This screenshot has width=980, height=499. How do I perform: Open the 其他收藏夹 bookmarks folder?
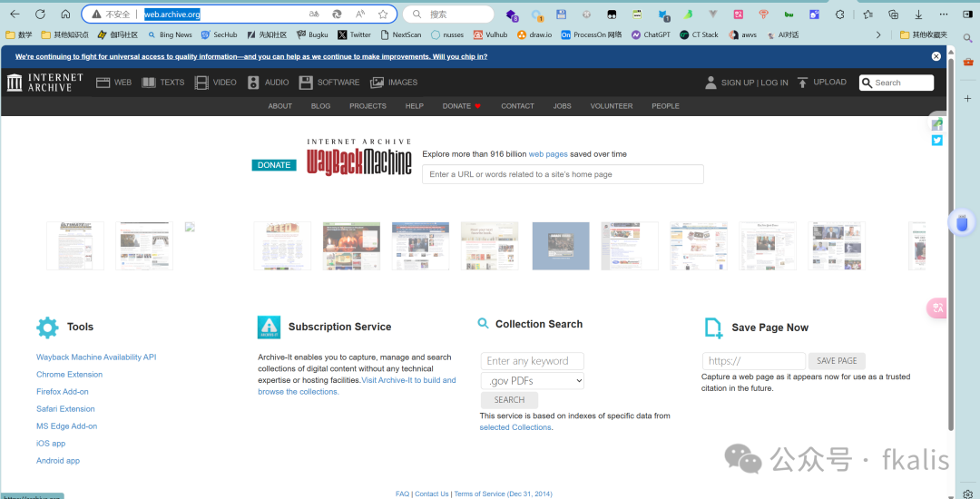(x=924, y=35)
